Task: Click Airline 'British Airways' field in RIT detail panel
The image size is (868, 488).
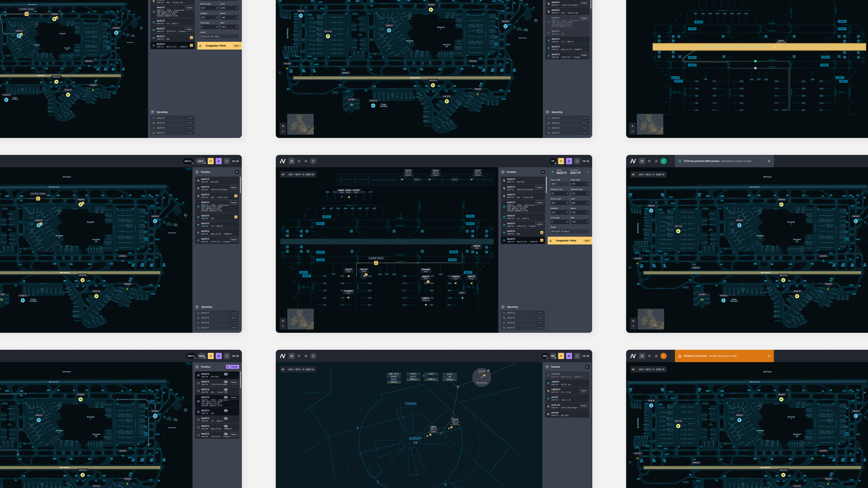Action: (570, 231)
